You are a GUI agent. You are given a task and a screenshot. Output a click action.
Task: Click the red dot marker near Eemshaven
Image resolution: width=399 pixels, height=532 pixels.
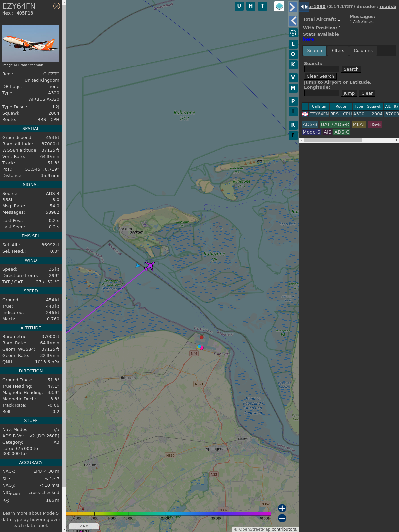[x=201, y=337]
